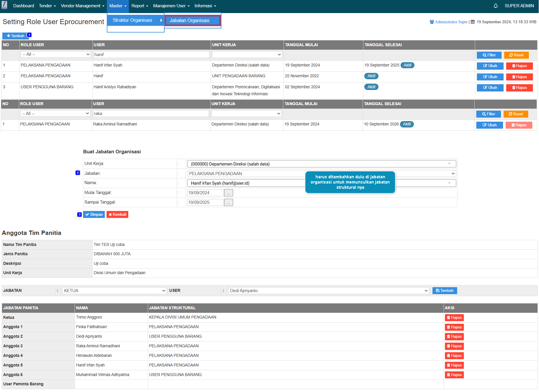Viewport: 539px width, 392px height.
Task: Reset the hanif search filters
Action: click(516, 55)
